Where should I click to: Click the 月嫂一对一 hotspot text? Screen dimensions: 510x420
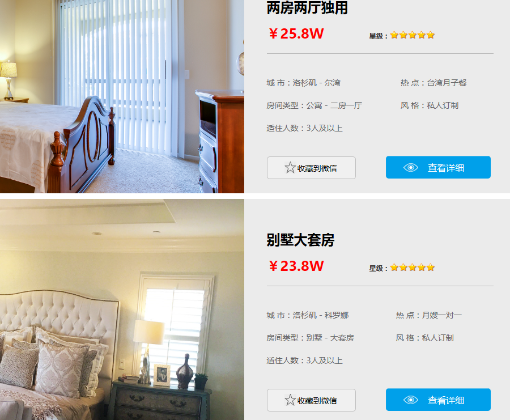pos(441,315)
